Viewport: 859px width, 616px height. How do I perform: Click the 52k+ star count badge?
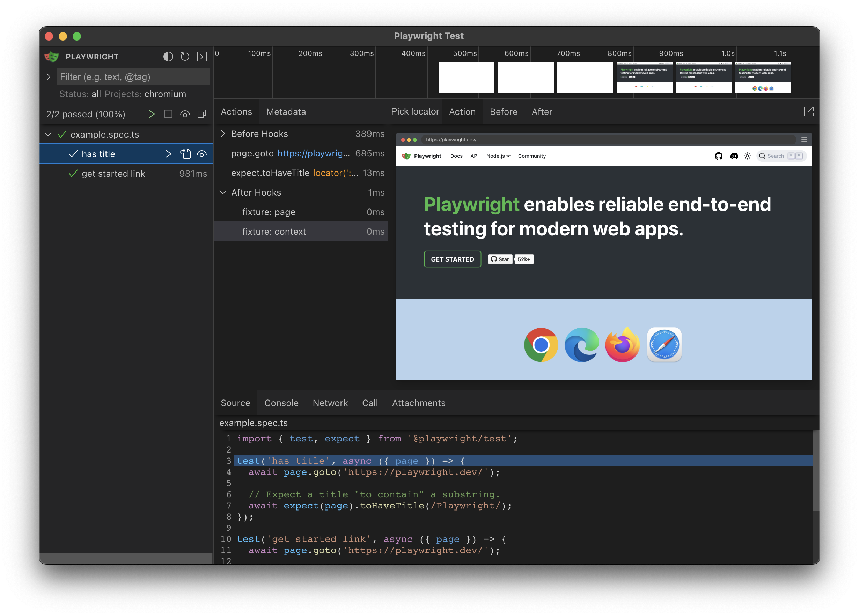(524, 259)
